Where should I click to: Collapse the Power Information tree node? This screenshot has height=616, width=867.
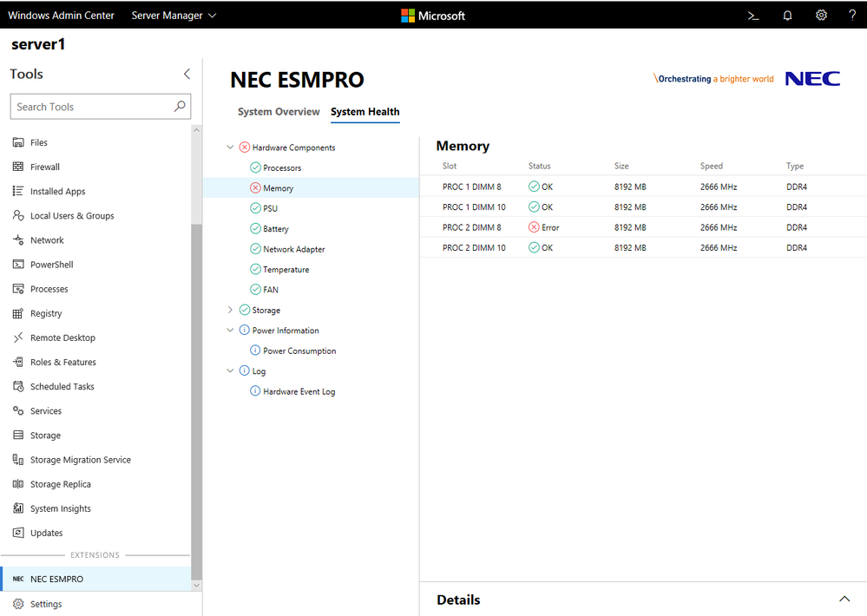pos(230,330)
